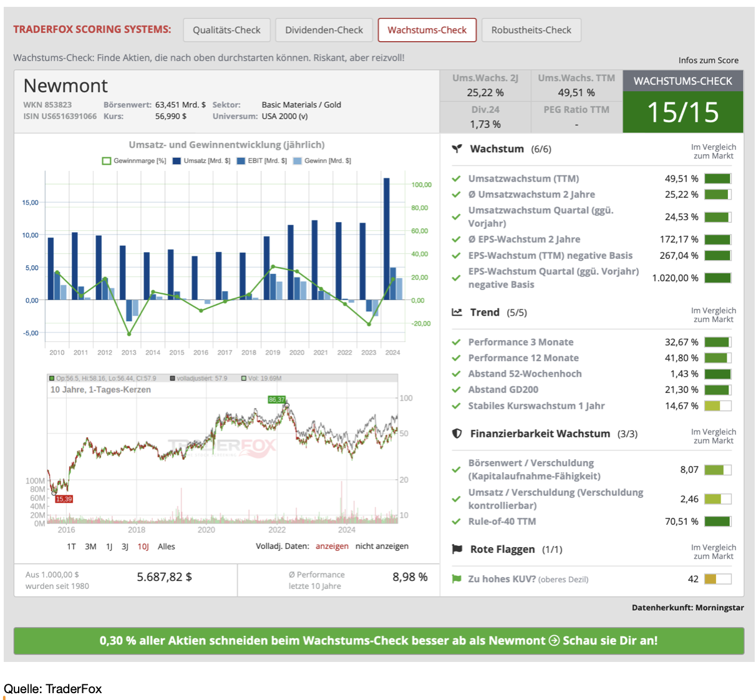The image size is (756, 700).
Task: Click the Börsenwert value 63,451 Mrd. $
Action: tap(180, 105)
